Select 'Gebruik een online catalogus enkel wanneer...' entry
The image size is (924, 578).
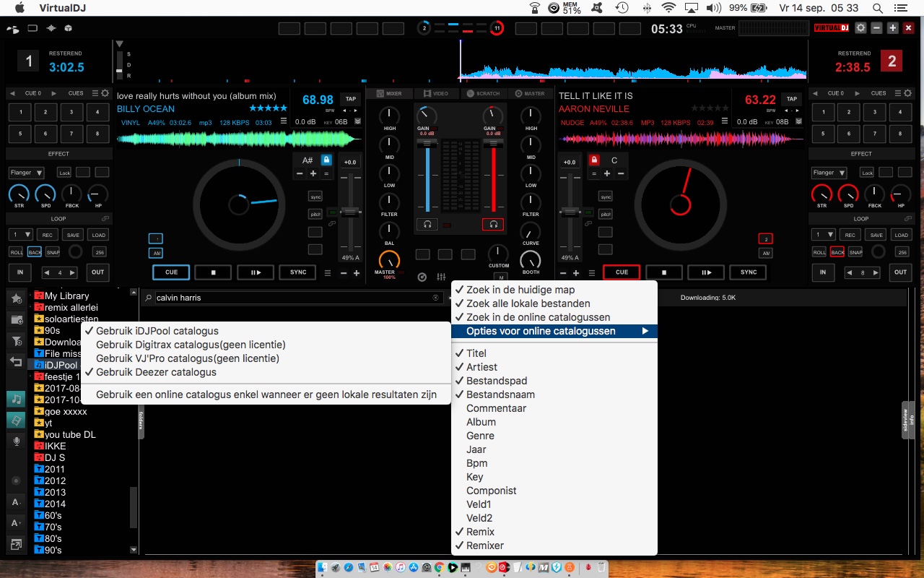point(266,395)
